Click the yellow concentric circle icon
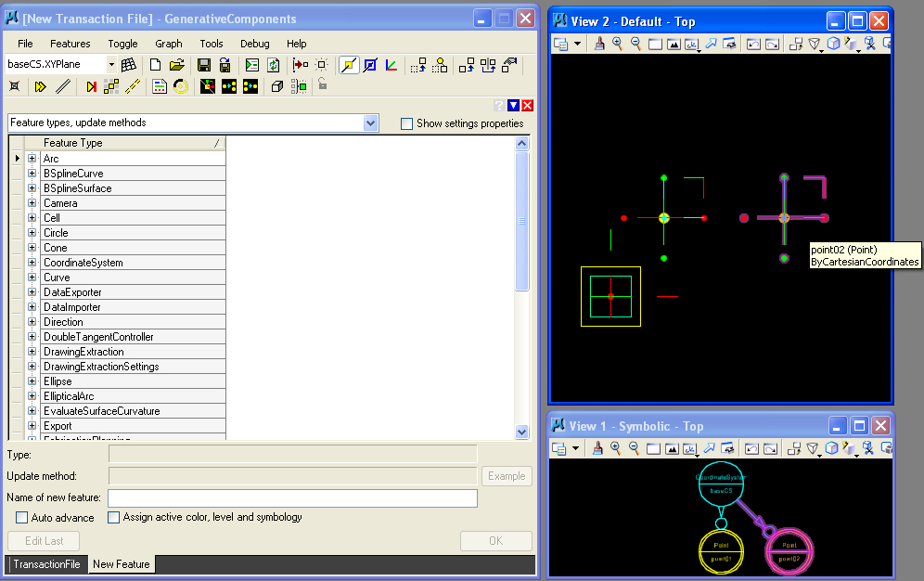924x581 pixels. pos(181,86)
